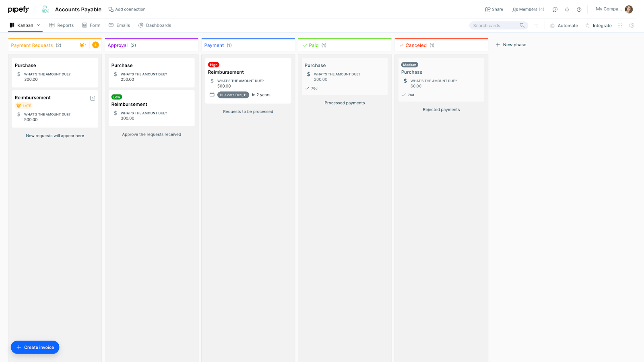The height and width of the screenshot is (362, 644).
Task: Open the Dashboards tab
Action: coord(155,25)
